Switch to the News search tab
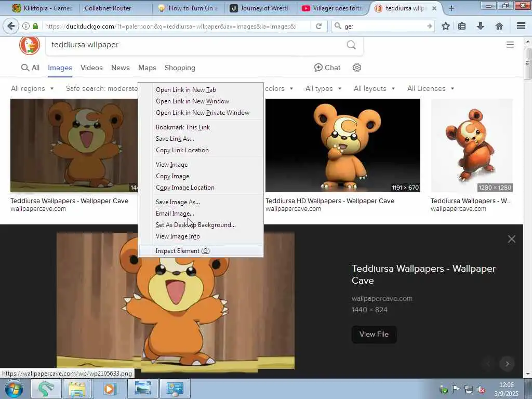The image size is (532, 399). (x=121, y=68)
